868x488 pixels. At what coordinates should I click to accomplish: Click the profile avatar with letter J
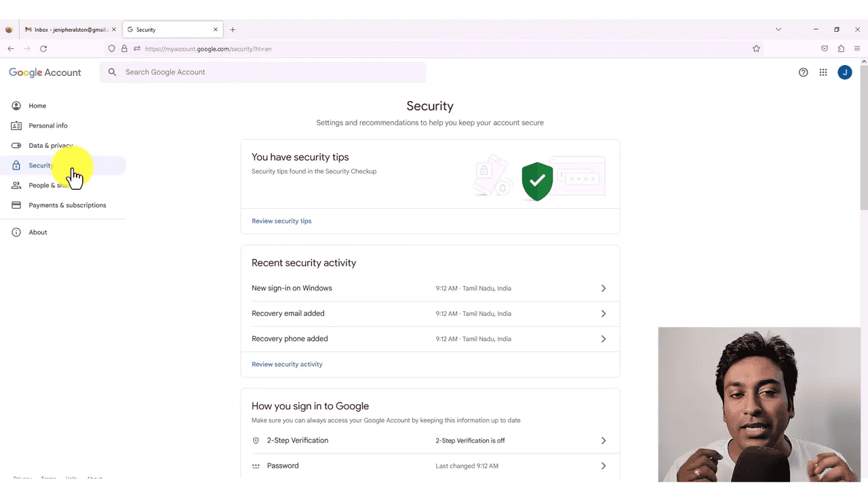tap(844, 73)
